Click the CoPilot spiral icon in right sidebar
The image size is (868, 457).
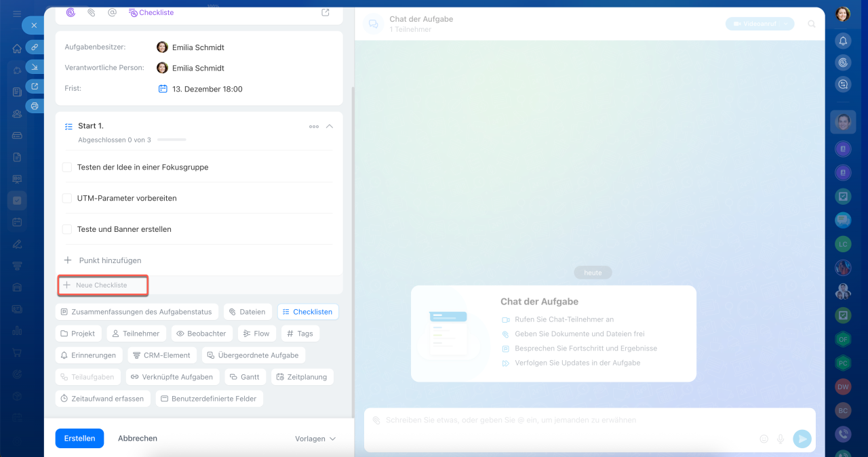pyautogui.click(x=843, y=62)
